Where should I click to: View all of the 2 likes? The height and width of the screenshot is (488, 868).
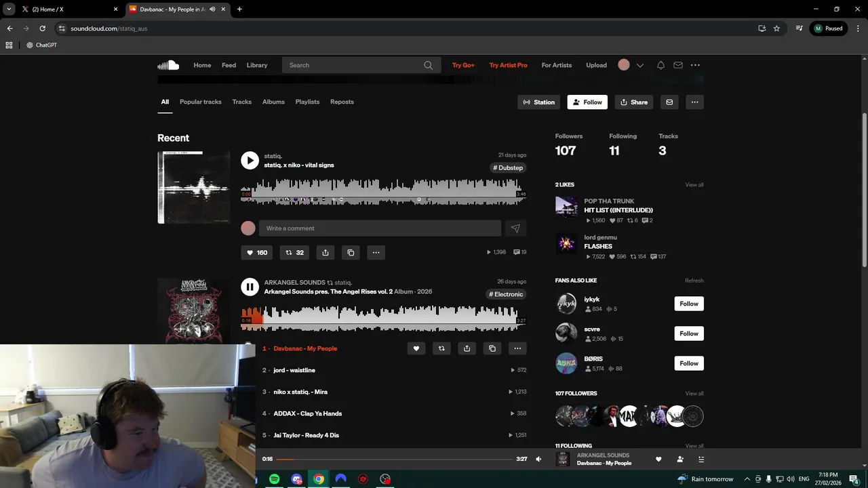694,185
